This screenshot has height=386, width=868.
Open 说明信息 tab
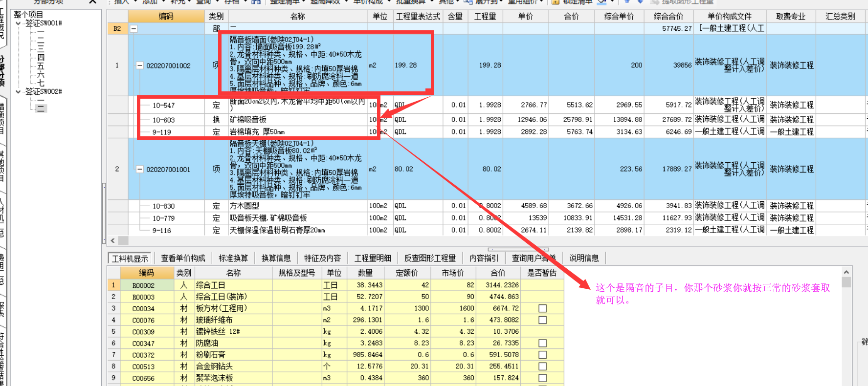(584, 258)
